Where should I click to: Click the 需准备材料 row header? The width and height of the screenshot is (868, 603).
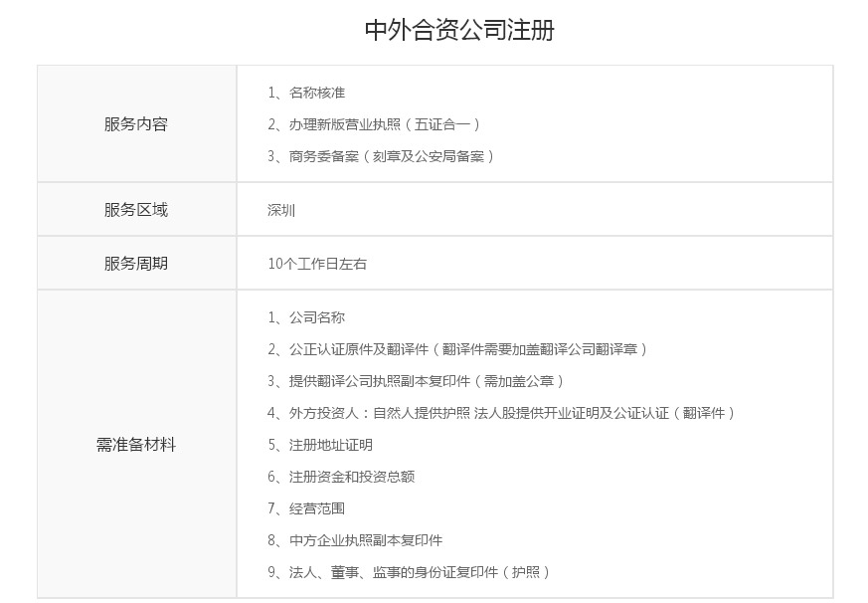tap(136, 445)
